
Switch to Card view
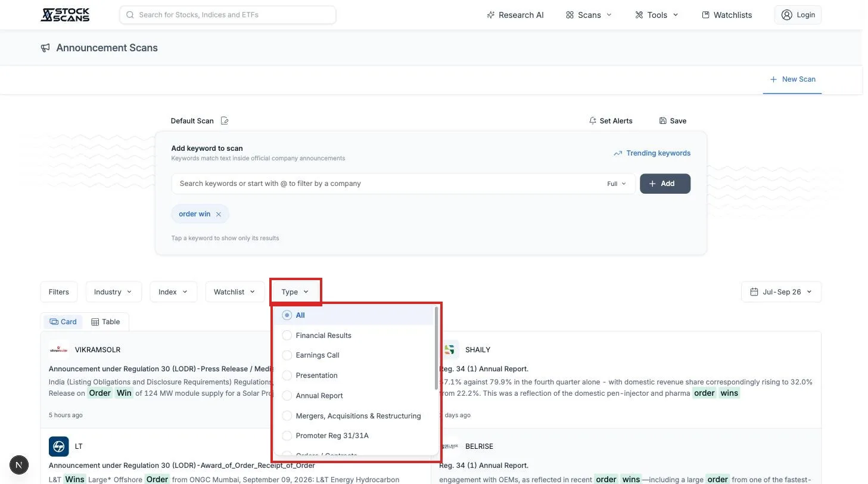click(63, 322)
